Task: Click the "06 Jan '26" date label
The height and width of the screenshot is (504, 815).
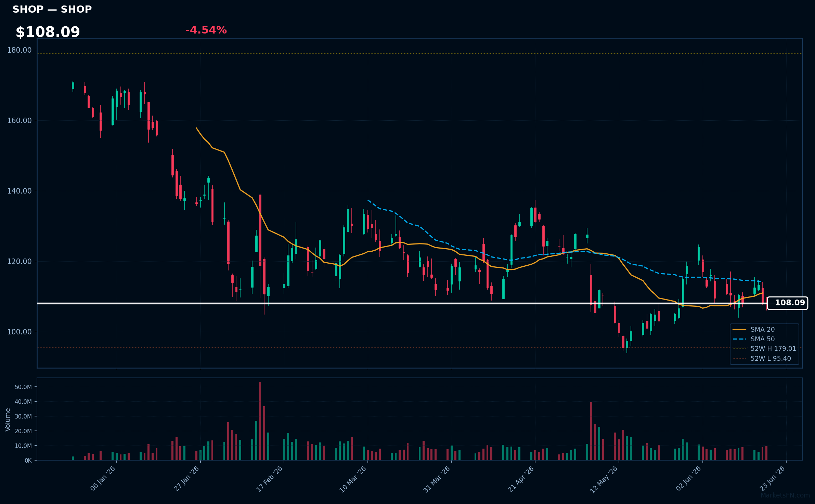Action: tap(103, 478)
